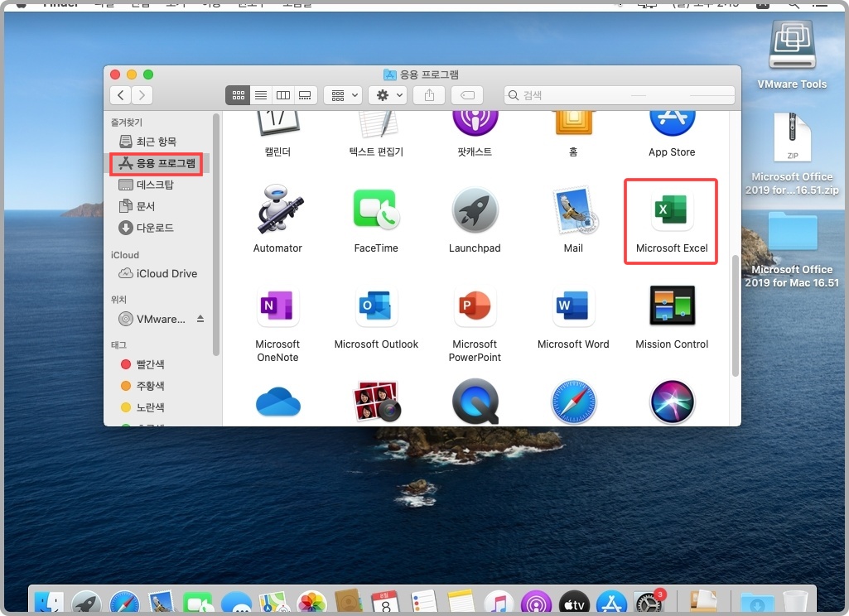Select the Photo Booth app icon

click(377, 402)
